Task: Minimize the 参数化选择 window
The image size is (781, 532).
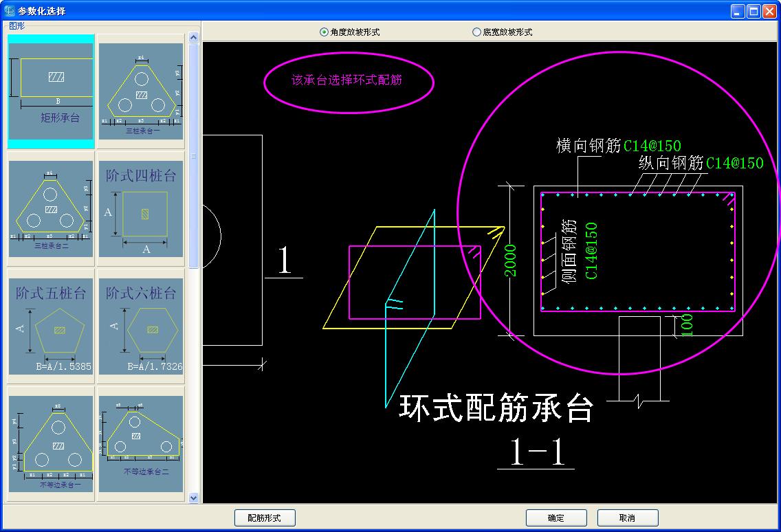Action: tap(738, 11)
